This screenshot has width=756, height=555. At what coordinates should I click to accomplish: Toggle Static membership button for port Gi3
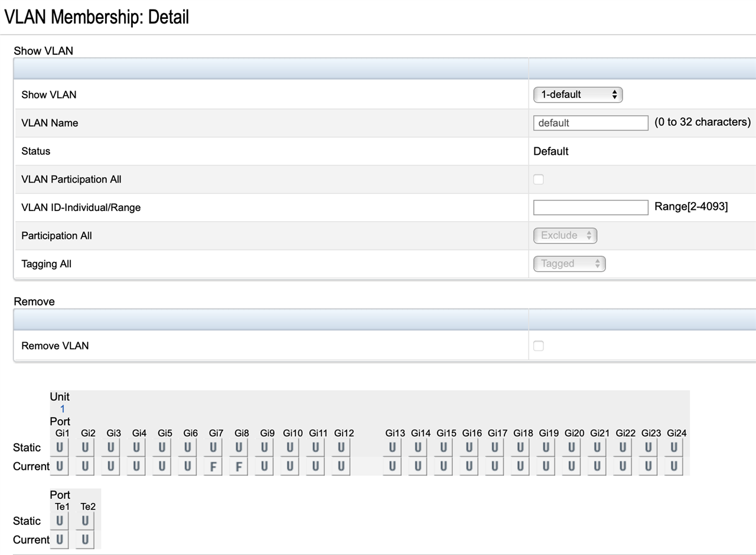coord(110,447)
